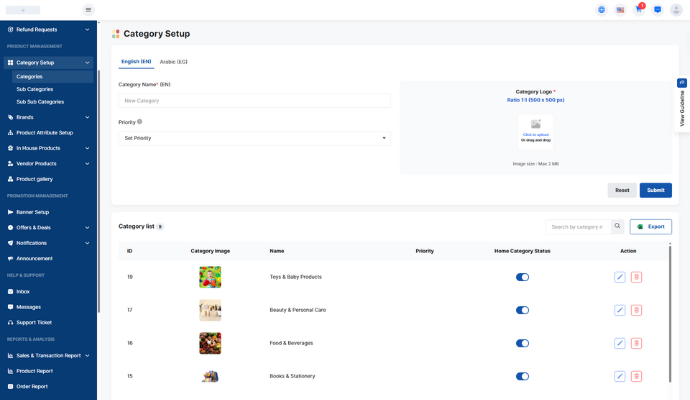This screenshot has height=400, width=690.
Task: Toggle home status for Books & Stationery
Action: coord(522,376)
